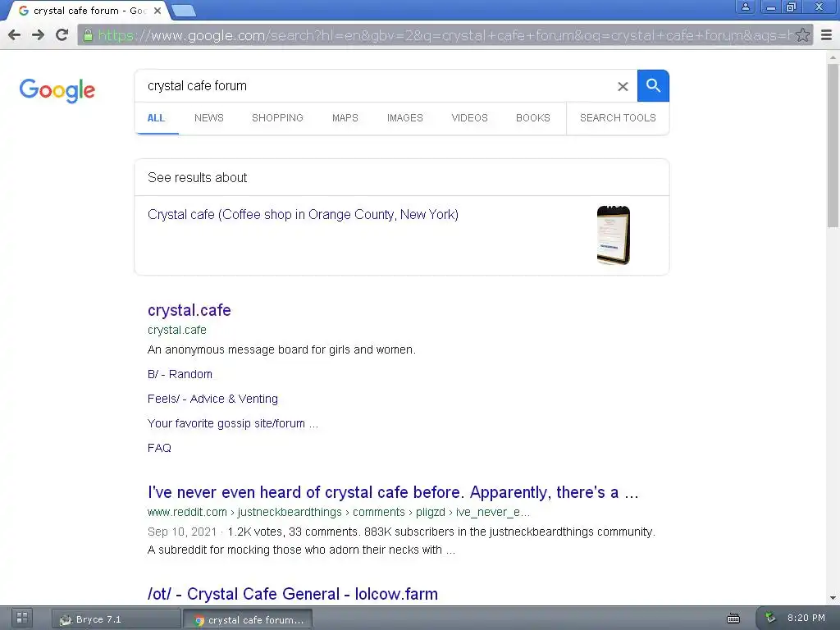
Task: Open the Feels/ - Advice & Venting sitelink
Action: [212, 399]
